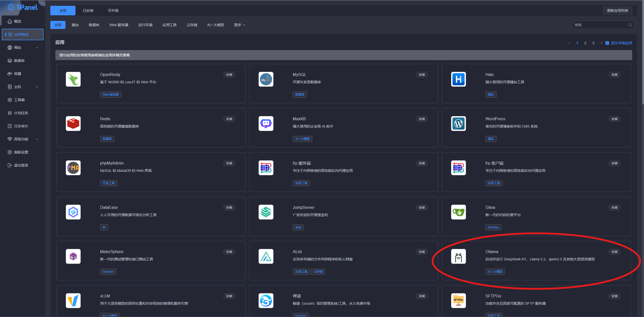This screenshot has width=644, height=317.
Task: Click the 更新应用列表 button
Action: pyautogui.click(x=617, y=11)
